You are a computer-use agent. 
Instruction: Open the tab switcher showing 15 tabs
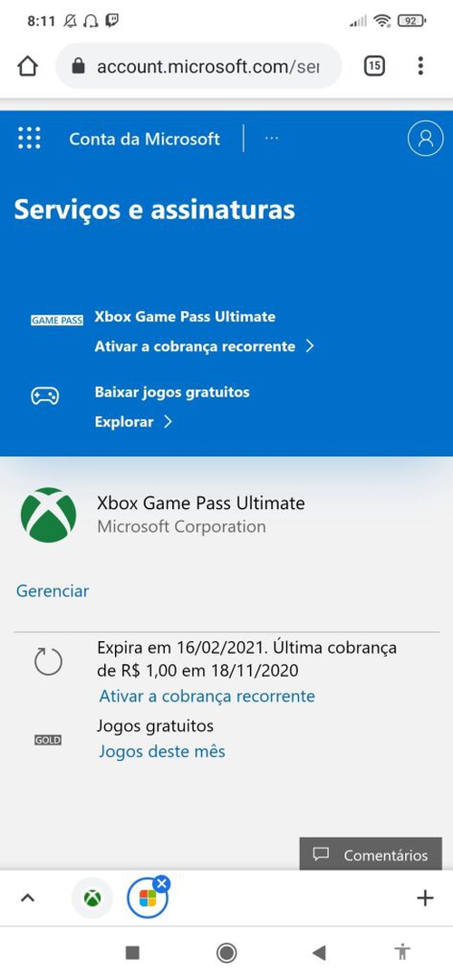click(373, 65)
